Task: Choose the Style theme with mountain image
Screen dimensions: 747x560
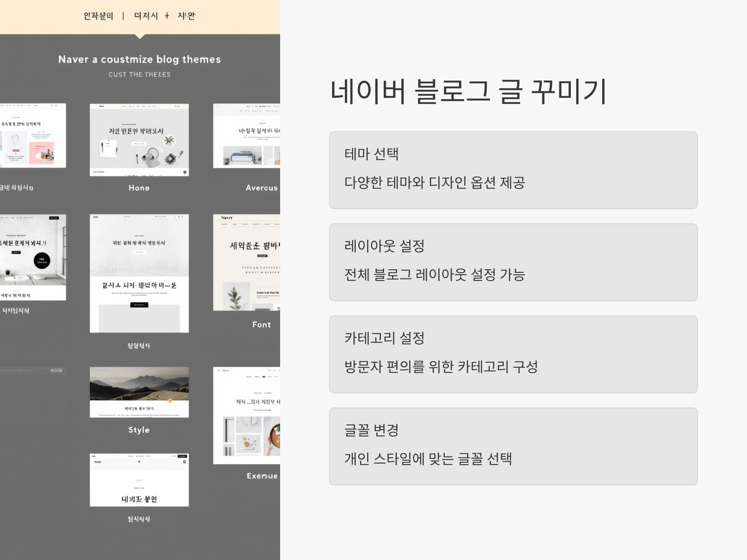Action: click(139, 392)
